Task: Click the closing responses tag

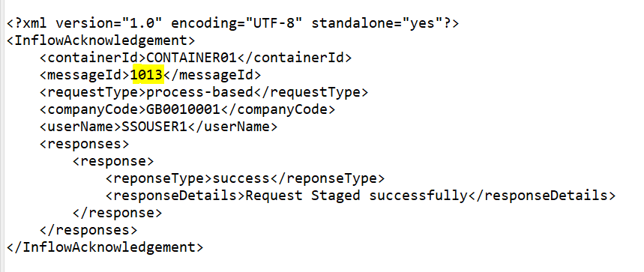Action: click(88, 230)
